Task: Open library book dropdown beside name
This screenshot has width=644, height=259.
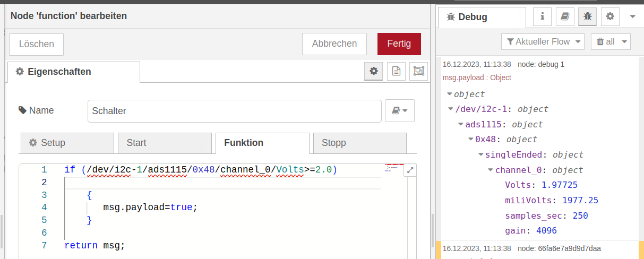Action: point(400,111)
